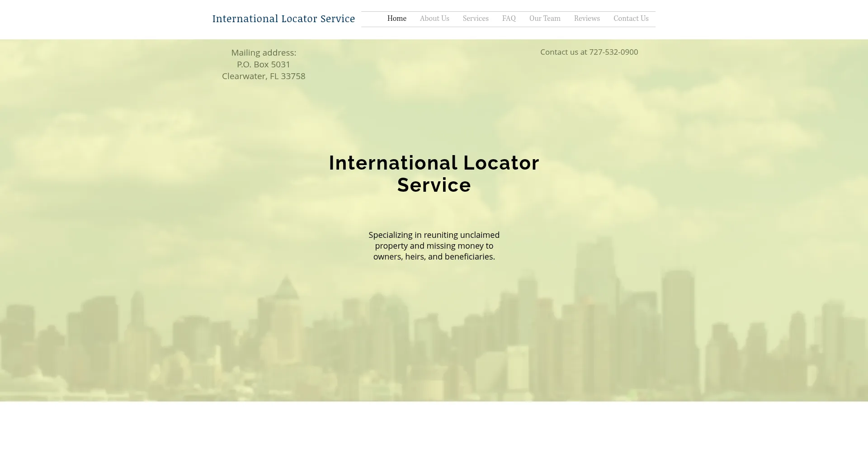Select FAQ in the navigation bar
The width and height of the screenshot is (868, 449).
509,19
